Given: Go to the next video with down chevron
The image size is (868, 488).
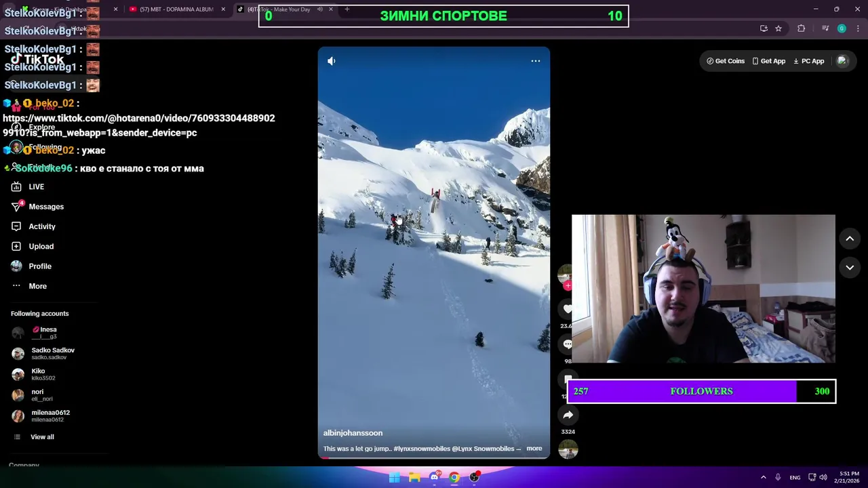Looking at the screenshot, I should 849,268.
